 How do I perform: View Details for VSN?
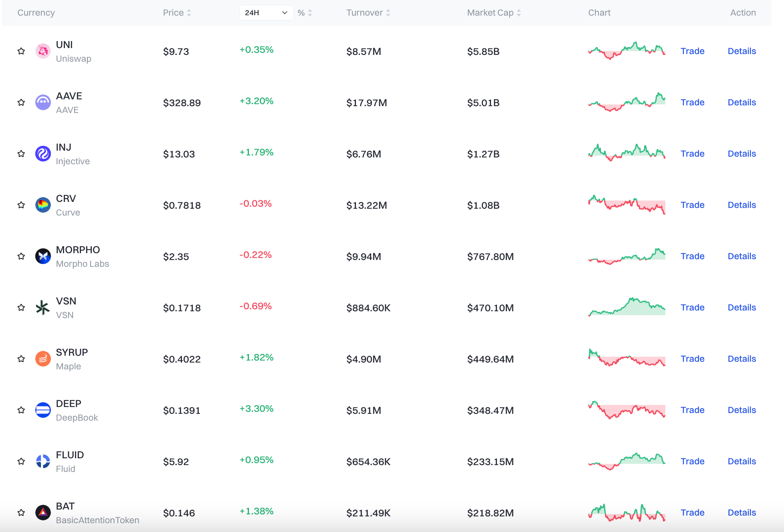coord(742,308)
